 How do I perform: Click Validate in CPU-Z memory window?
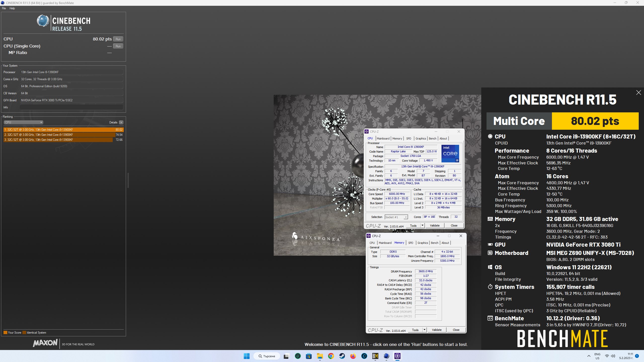pos(436,330)
